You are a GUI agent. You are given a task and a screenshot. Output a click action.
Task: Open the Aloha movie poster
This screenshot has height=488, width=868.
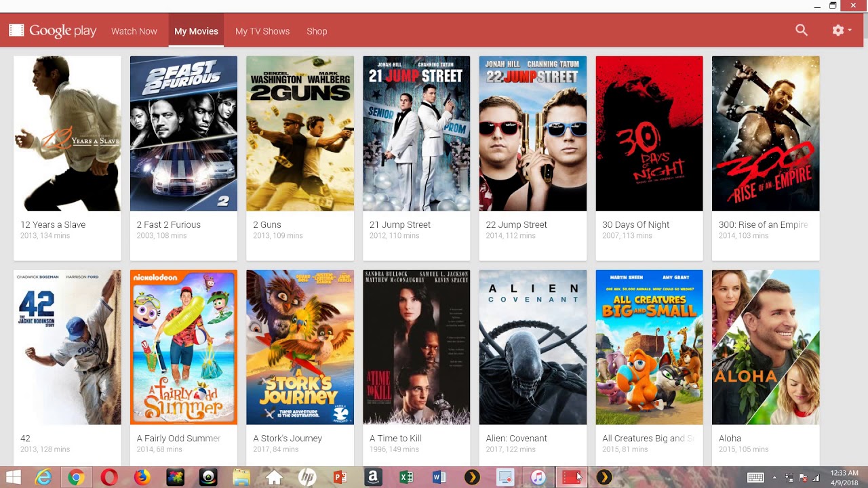tap(766, 347)
